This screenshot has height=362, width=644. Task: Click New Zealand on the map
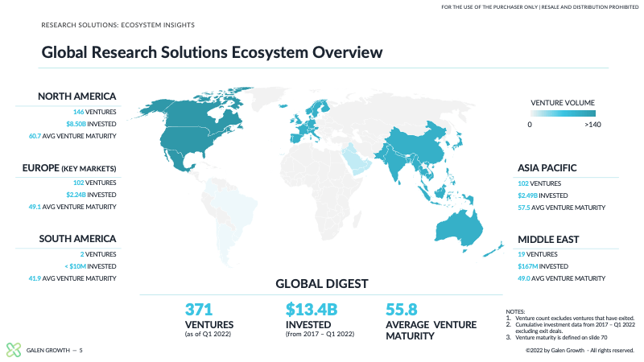tap(493, 249)
